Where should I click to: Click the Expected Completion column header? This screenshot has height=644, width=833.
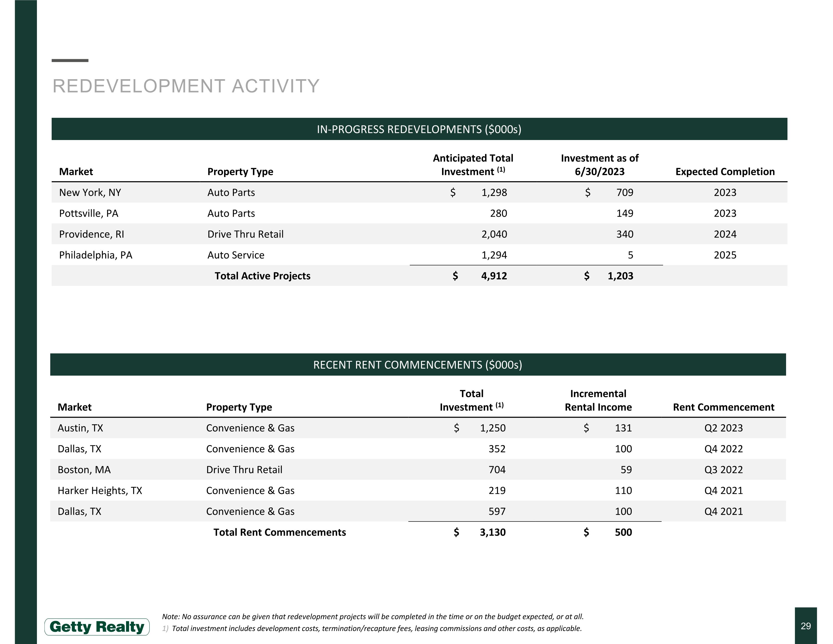tap(725, 172)
